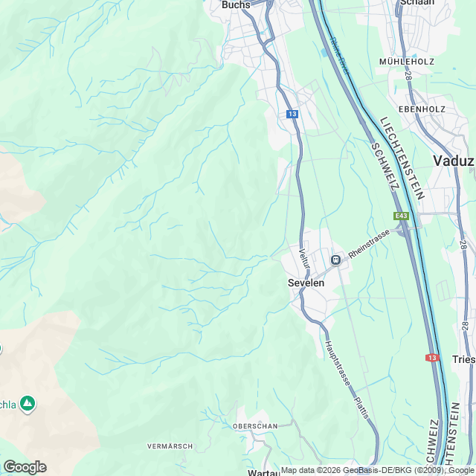Select the Mühleholz neighborhood label
476x476 pixels.
point(407,62)
